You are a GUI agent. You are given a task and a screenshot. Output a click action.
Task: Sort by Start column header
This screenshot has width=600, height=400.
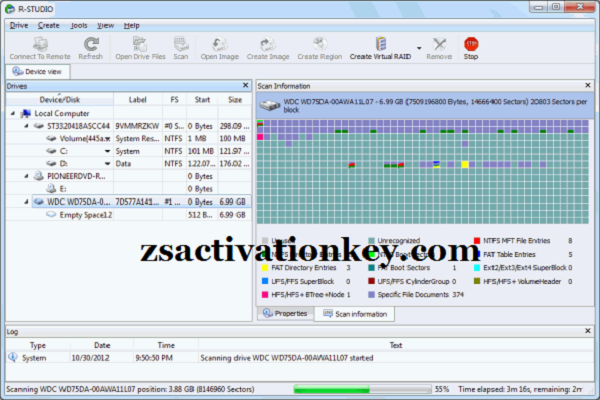pyautogui.click(x=202, y=100)
